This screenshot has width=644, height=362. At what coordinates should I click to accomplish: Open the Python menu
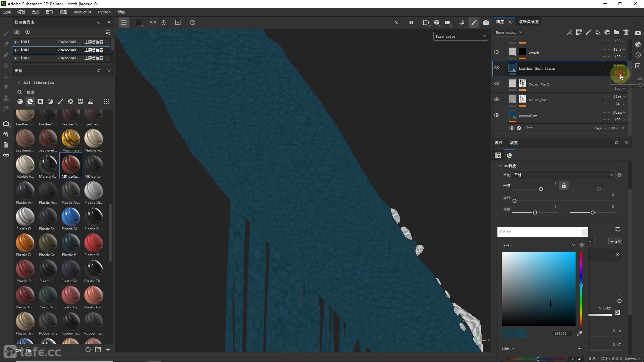(104, 12)
